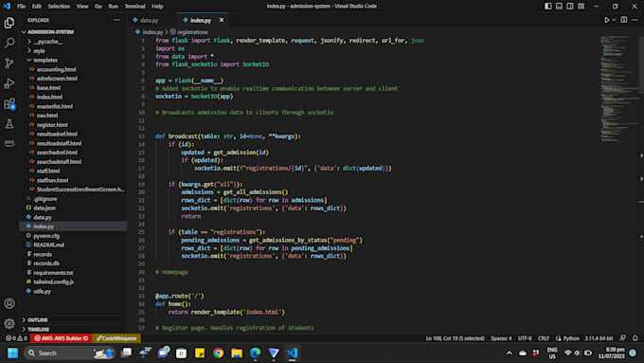Open the Source Control view
Image resolution: width=644 pixels, height=363 pixels.
9,63
